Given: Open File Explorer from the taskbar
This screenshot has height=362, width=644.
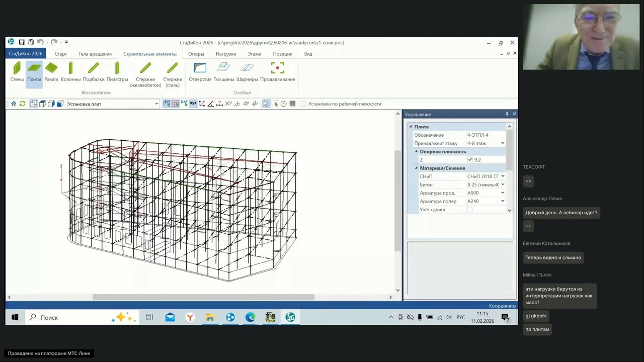Looking at the screenshot, I should point(210,317).
